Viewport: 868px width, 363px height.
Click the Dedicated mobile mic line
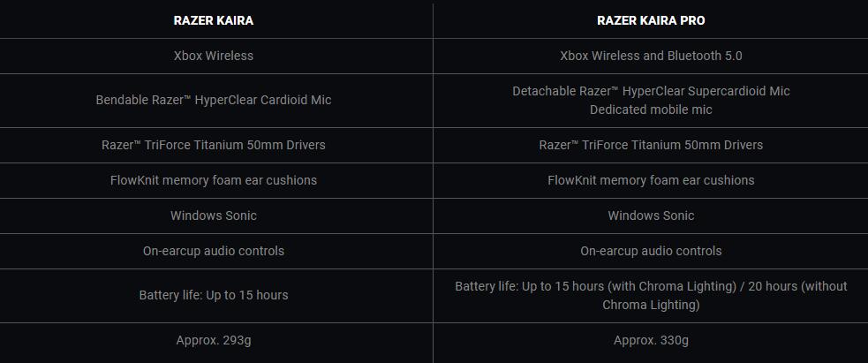click(651, 110)
